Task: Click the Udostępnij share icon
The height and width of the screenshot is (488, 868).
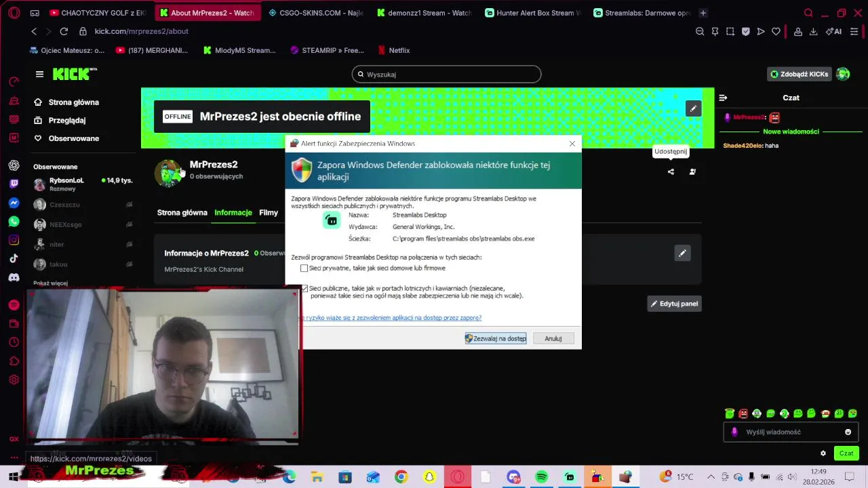Action: click(x=671, y=171)
